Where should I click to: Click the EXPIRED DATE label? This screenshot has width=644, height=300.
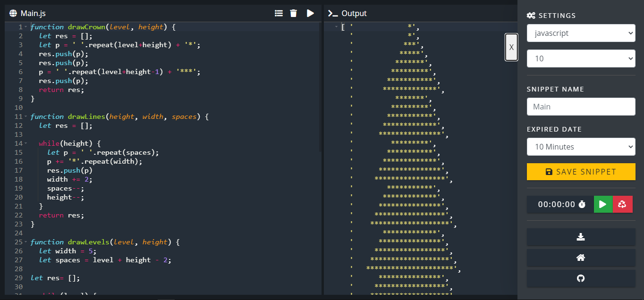click(554, 129)
